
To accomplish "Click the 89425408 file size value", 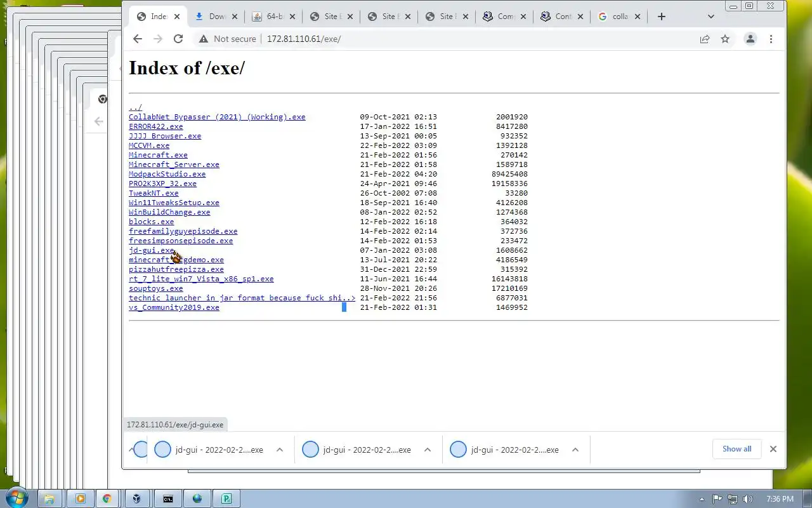I will click(509, 174).
